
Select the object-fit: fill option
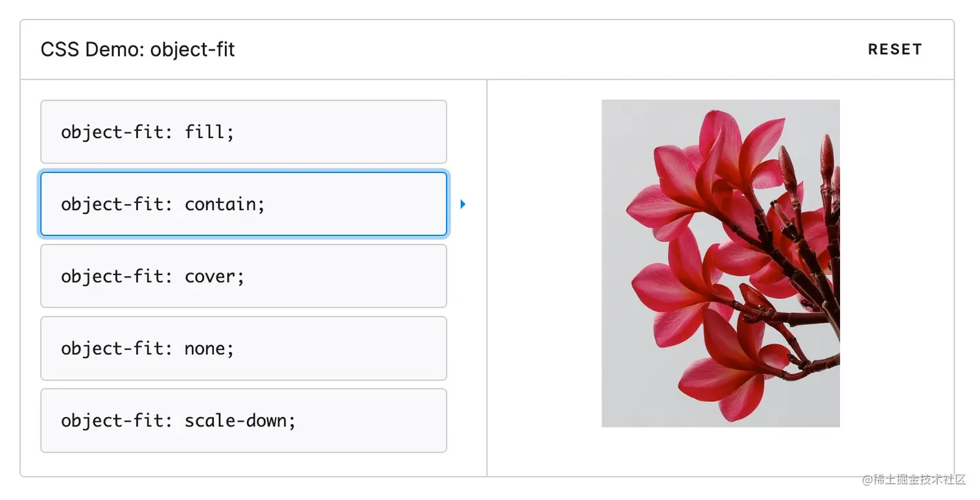pyautogui.click(x=243, y=132)
